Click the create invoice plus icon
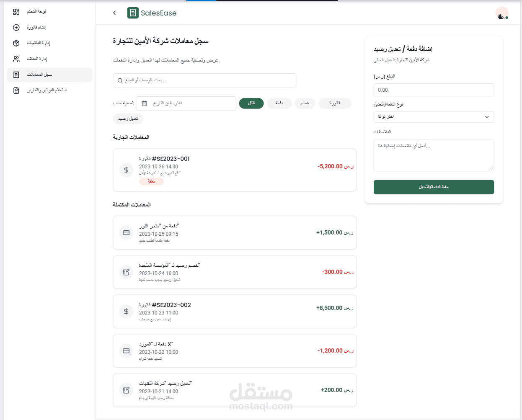The height and width of the screenshot is (420, 522). coord(16,28)
